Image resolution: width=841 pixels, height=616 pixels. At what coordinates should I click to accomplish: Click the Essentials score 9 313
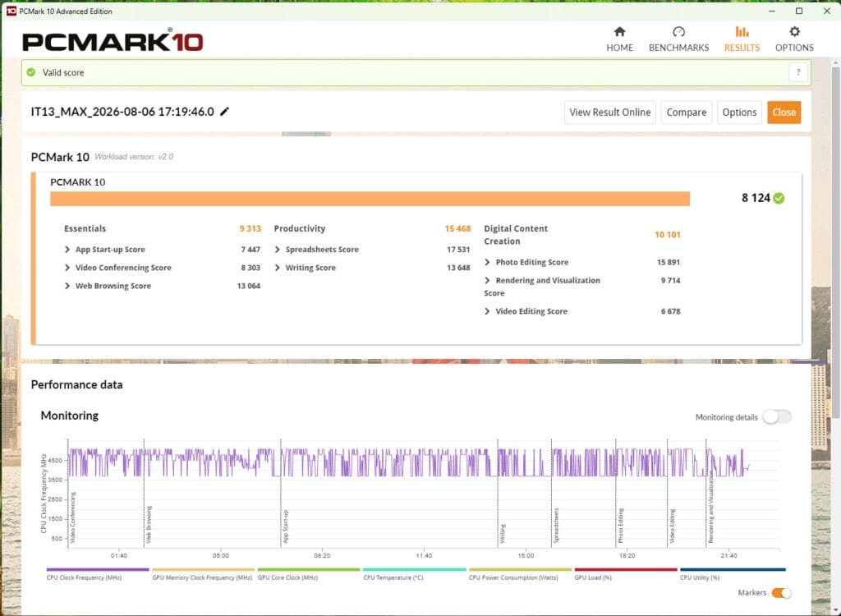point(250,228)
